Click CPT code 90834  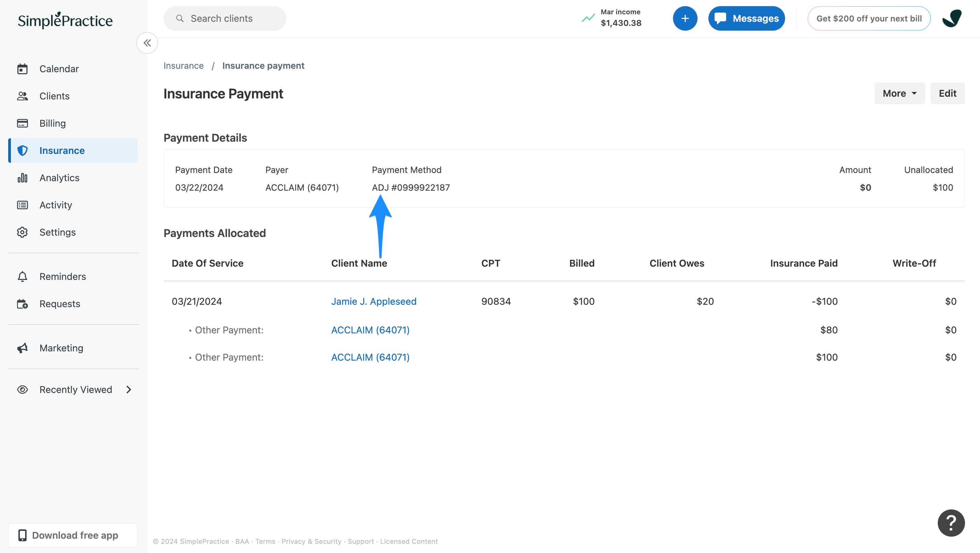(496, 301)
